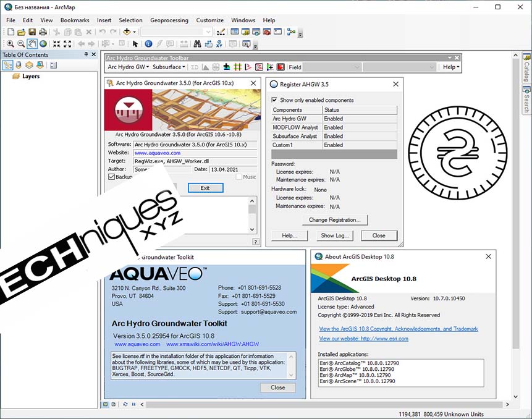Image resolution: width=532 pixels, height=419 pixels.
Task: Toggle the Backup checkbox
Action: [111, 177]
